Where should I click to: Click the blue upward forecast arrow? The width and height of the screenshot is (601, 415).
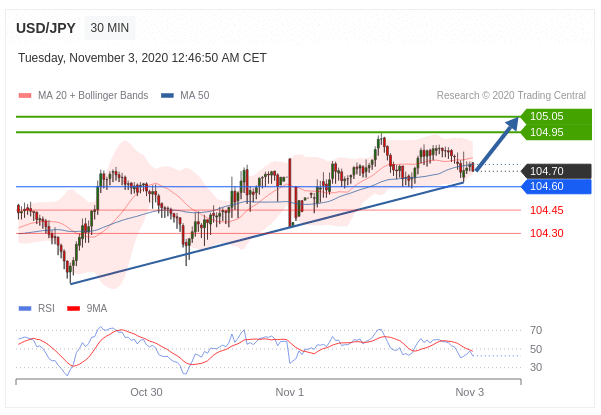coord(498,144)
